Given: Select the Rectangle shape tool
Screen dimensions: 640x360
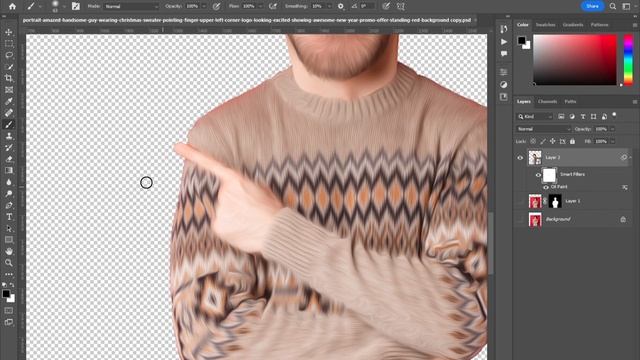Looking at the screenshot, I should (x=9, y=240).
